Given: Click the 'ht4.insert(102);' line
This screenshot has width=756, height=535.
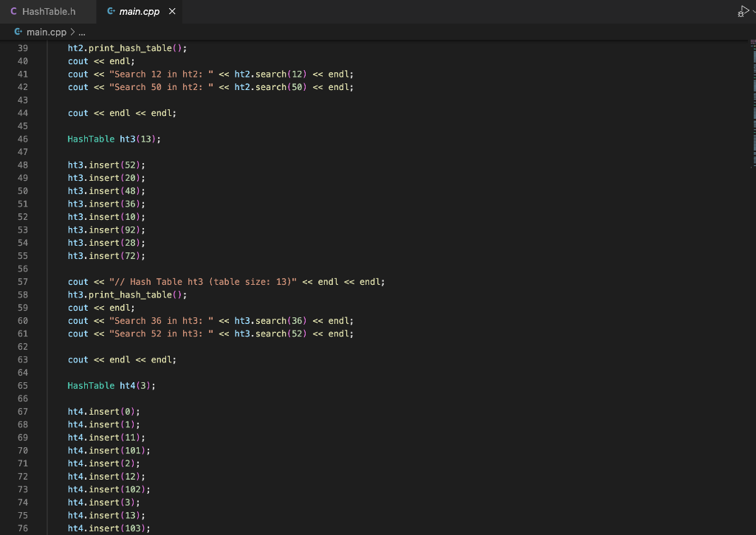Looking at the screenshot, I should [x=109, y=490].
